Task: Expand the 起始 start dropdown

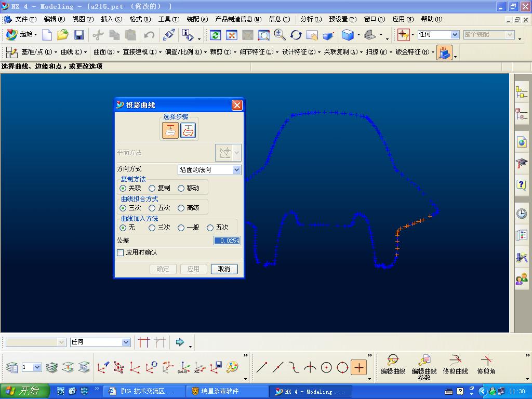Action: (35, 35)
